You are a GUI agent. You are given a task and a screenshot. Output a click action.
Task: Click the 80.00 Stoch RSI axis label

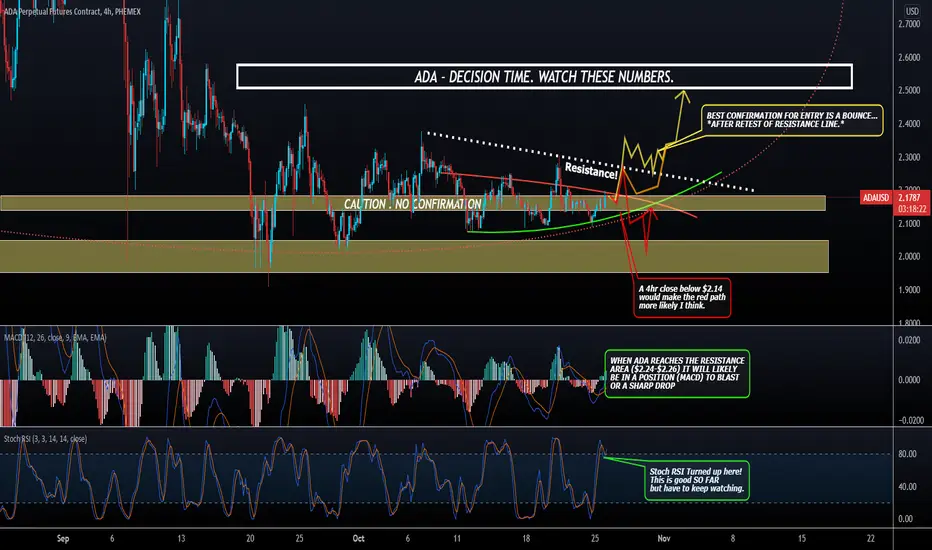[907, 454]
